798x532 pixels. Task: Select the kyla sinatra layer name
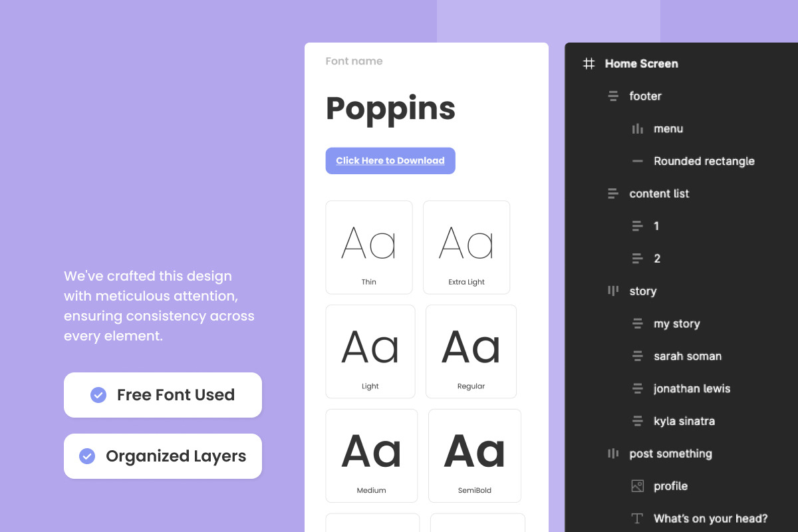[x=684, y=421]
